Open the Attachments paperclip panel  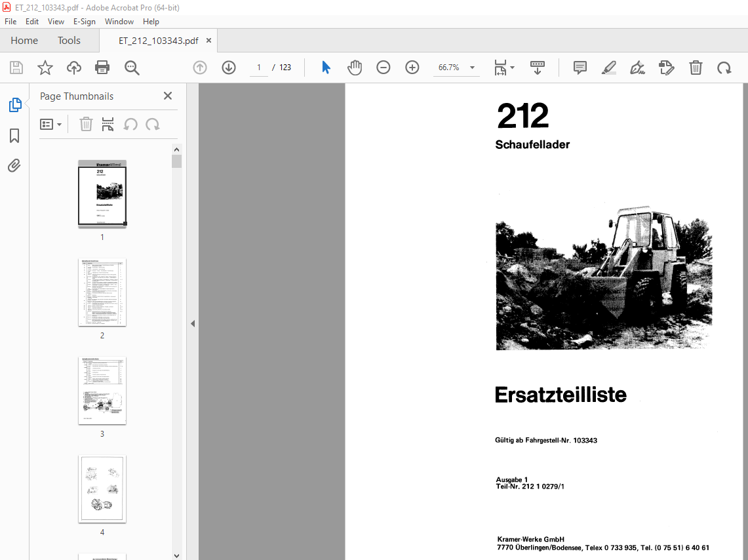pos(14,165)
